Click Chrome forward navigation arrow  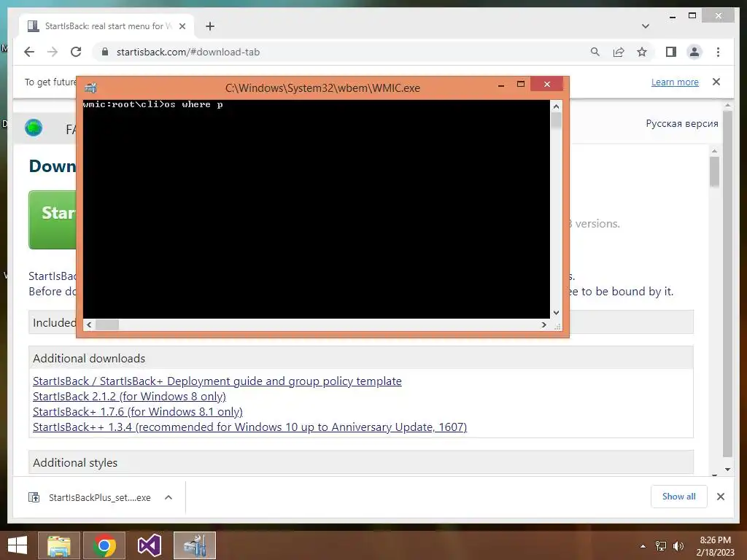click(x=53, y=52)
